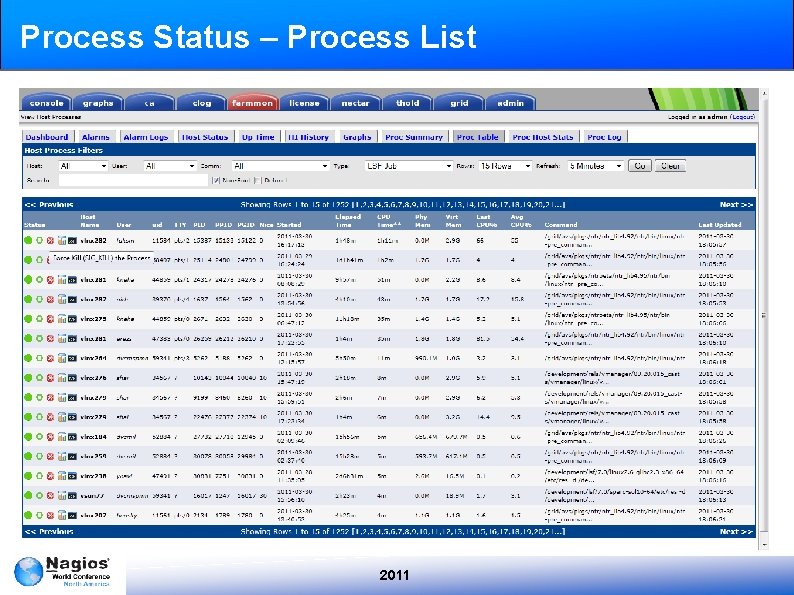794x595 pixels.
Task: Open the Type dropdown showing LSF Job
Action: tap(408, 166)
